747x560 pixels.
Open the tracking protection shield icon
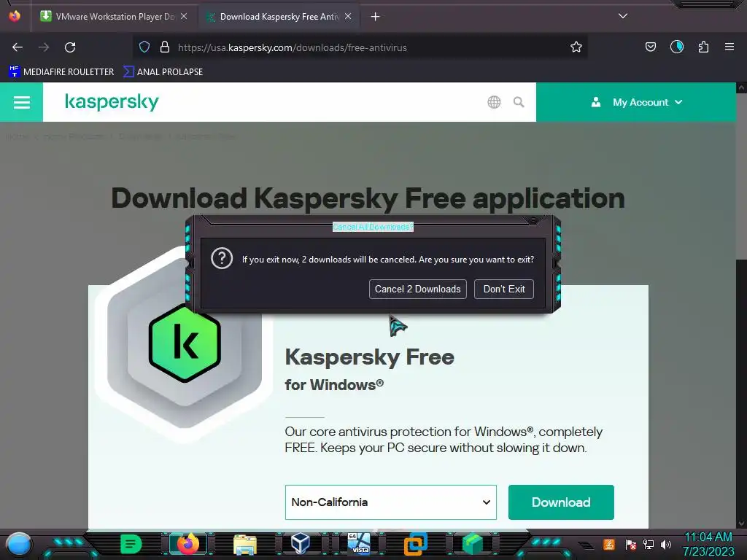(x=144, y=47)
